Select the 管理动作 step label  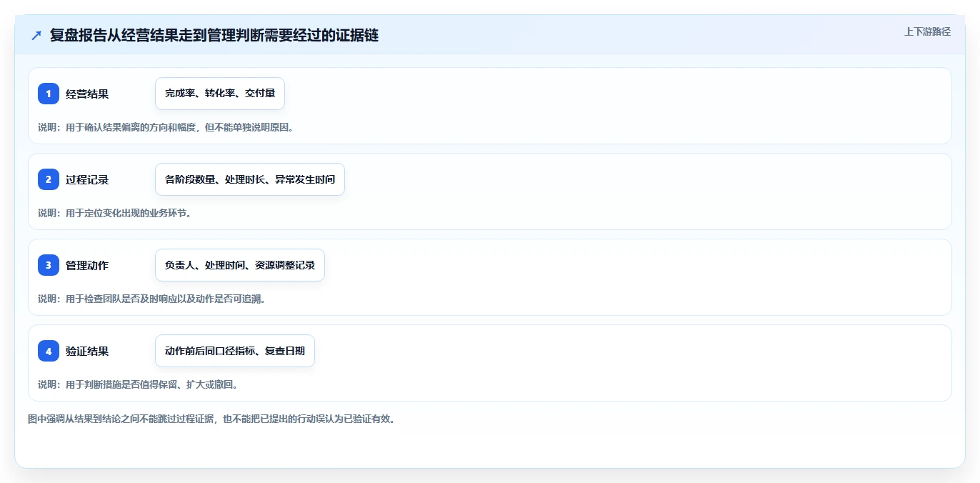[87, 265]
